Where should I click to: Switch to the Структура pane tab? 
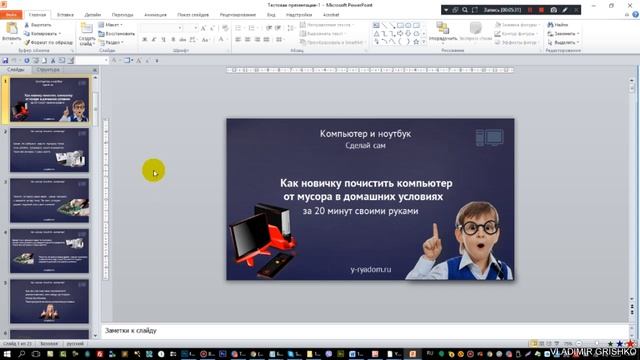pos(48,70)
